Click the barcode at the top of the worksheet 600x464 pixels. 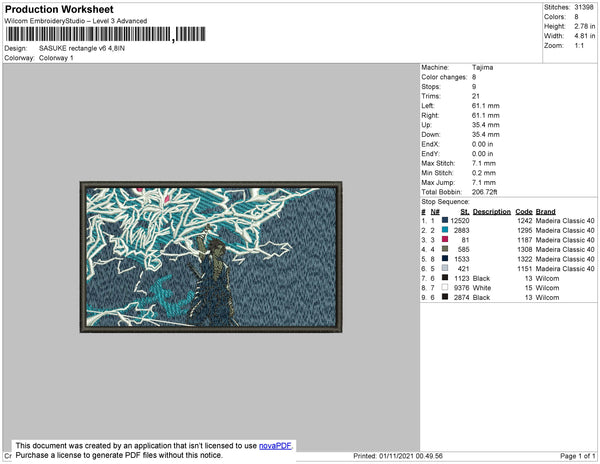(88, 36)
